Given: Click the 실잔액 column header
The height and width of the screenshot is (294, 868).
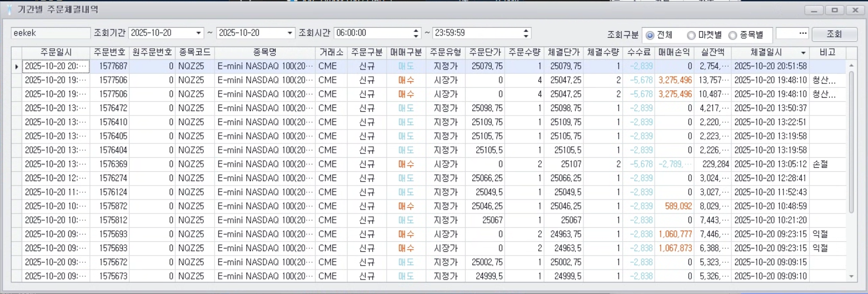Looking at the screenshot, I should click(714, 52).
